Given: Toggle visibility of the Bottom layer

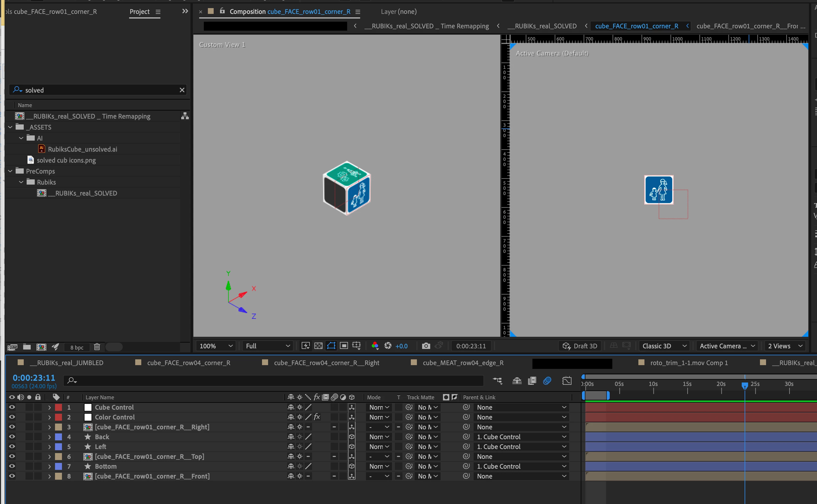Looking at the screenshot, I should [12, 466].
